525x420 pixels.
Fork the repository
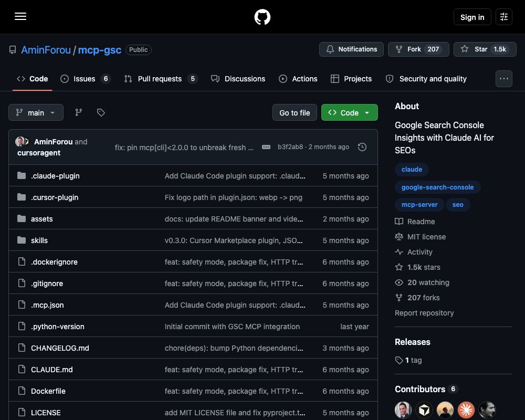[418, 49]
